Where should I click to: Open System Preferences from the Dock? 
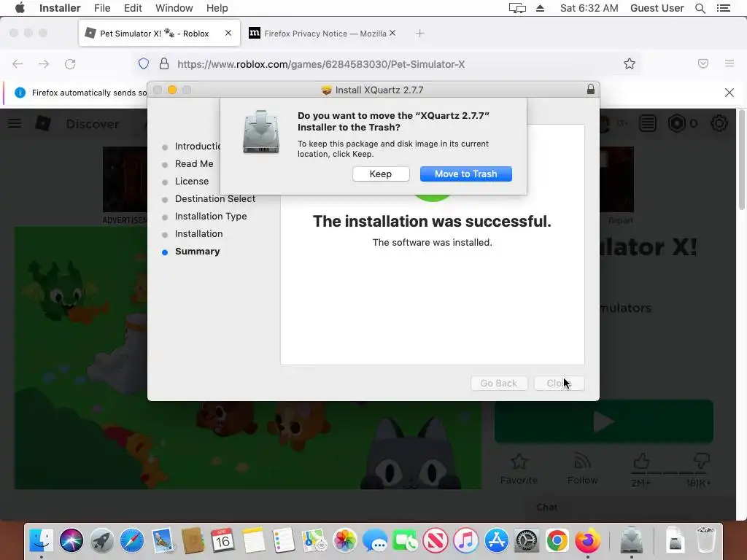[527, 540]
